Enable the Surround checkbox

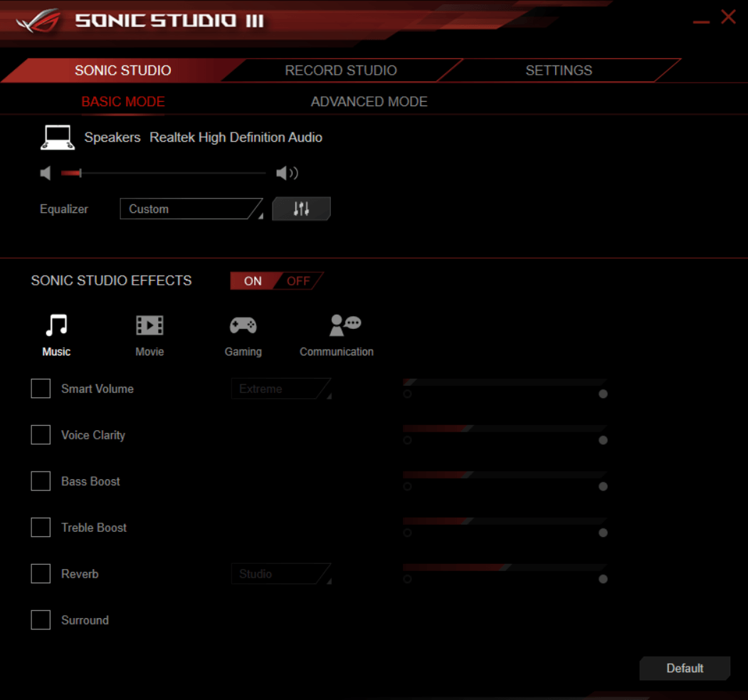pyautogui.click(x=41, y=620)
